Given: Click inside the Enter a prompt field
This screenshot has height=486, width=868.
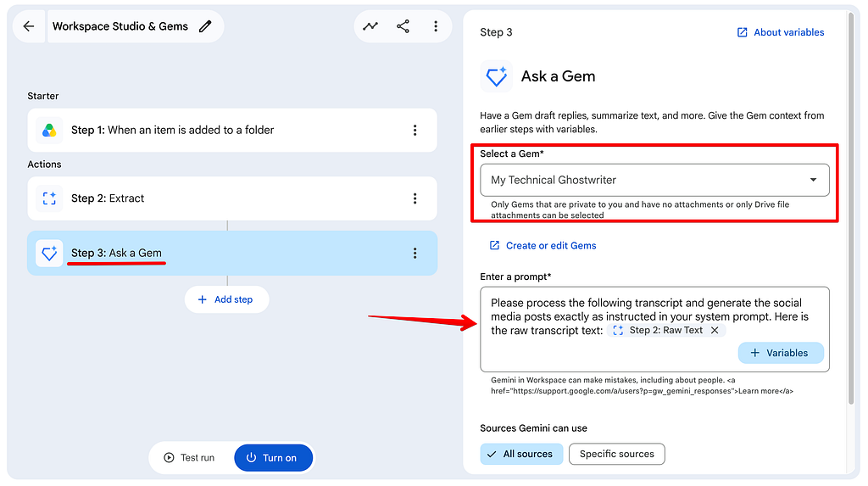Looking at the screenshot, I should [654, 329].
